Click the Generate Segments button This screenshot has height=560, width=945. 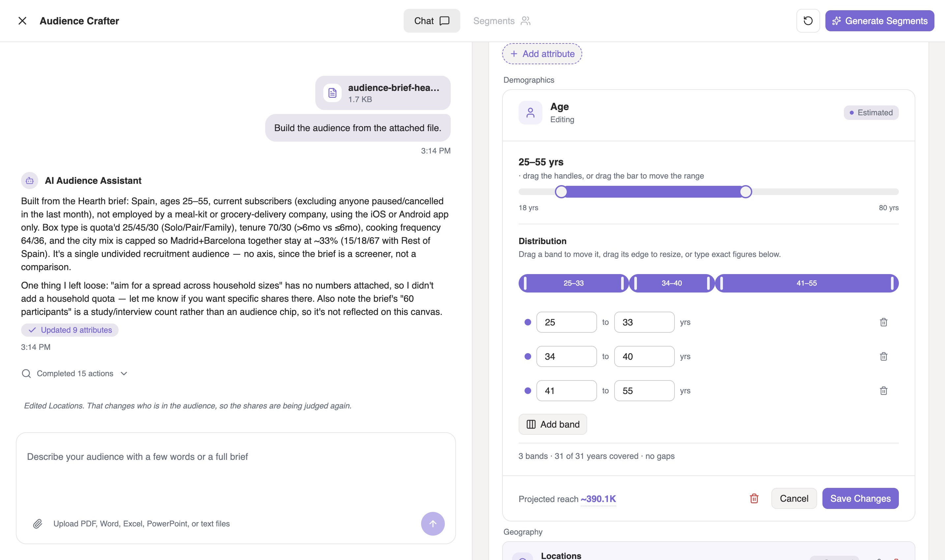[879, 21]
